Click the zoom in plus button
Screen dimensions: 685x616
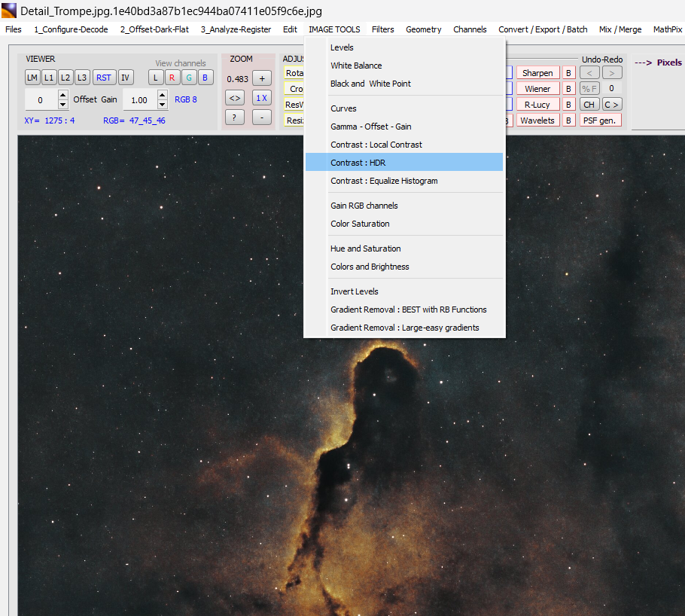(262, 78)
